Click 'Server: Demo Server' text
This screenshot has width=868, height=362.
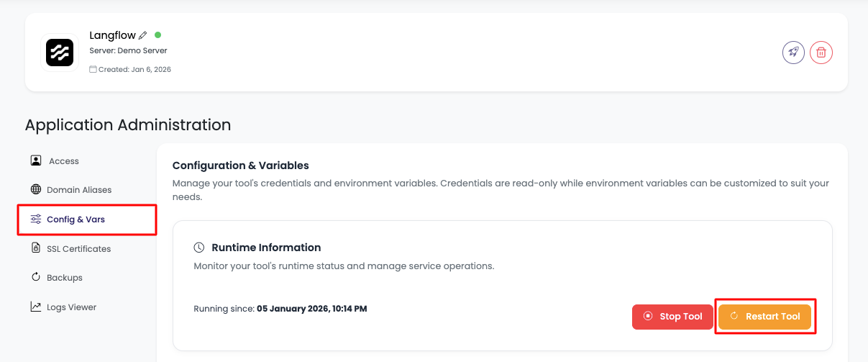(128, 51)
